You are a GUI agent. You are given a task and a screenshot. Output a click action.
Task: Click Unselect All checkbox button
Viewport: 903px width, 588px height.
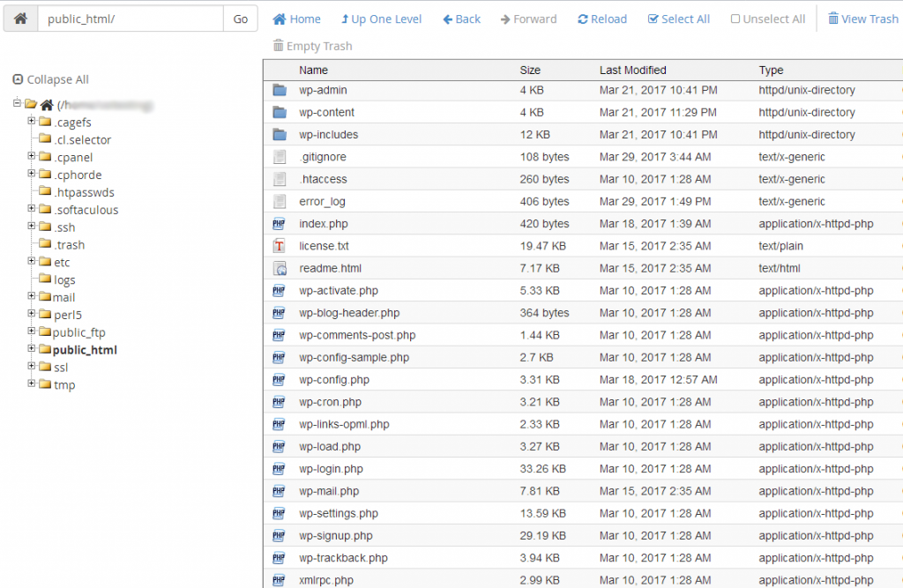coord(768,19)
